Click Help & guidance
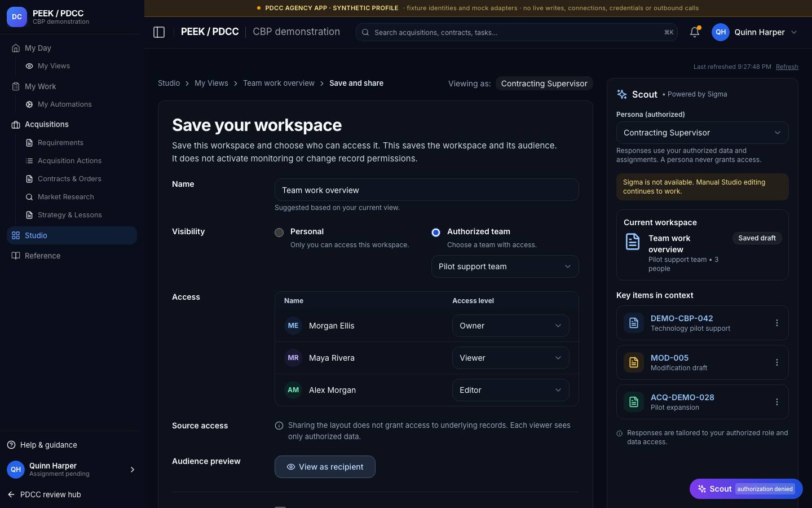Image resolution: width=812 pixels, height=508 pixels. point(48,445)
